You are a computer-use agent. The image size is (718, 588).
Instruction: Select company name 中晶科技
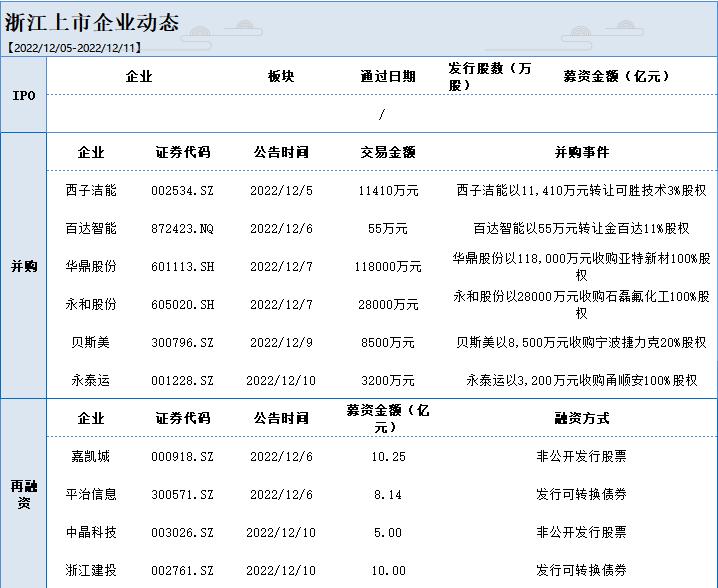(x=91, y=532)
